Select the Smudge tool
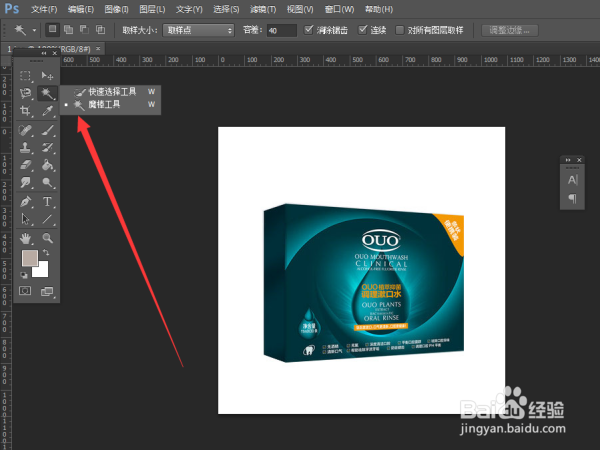The height and width of the screenshot is (450, 600). pyautogui.click(x=25, y=182)
